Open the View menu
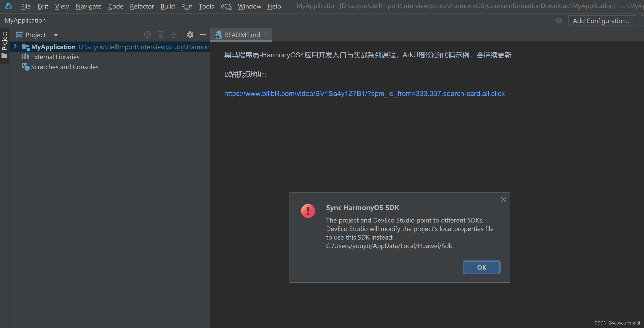This screenshot has height=328, width=644. 62,6
